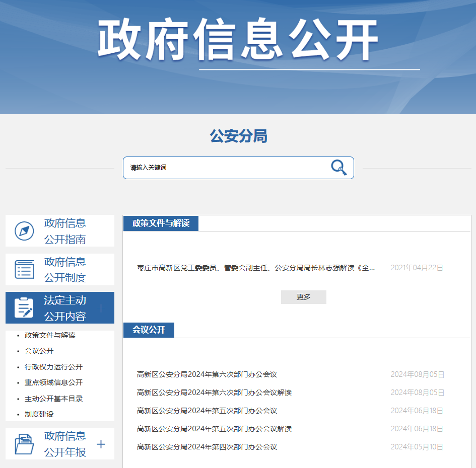Click the list document icon for 政府信息公开制度
The height and width of the screenshot is (468, 476).
click(24, 270)
